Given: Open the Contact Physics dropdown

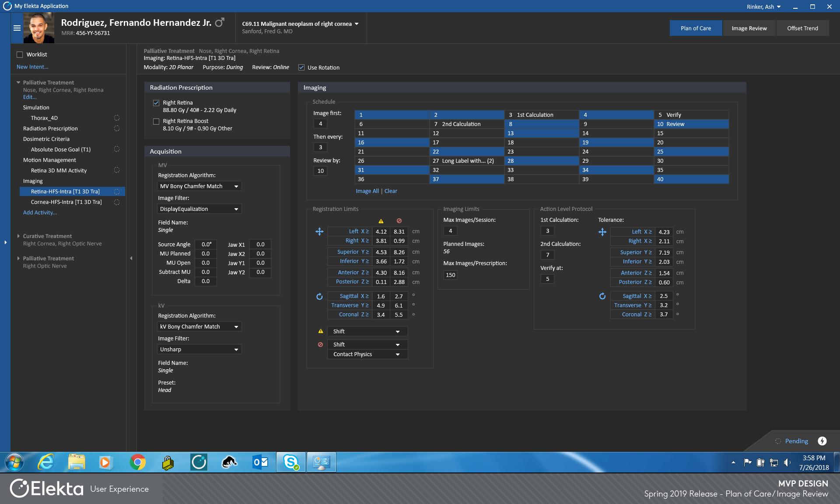Looking at the screenshot, I should [367, 354].
